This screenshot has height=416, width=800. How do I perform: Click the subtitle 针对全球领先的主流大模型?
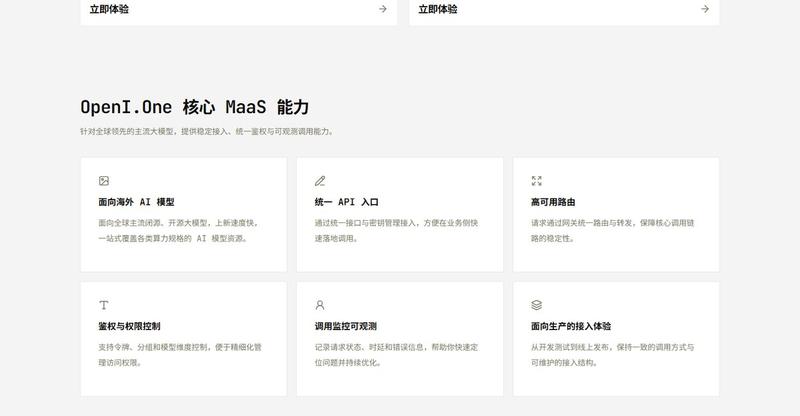pyautogui.click(x=128, y=132)
